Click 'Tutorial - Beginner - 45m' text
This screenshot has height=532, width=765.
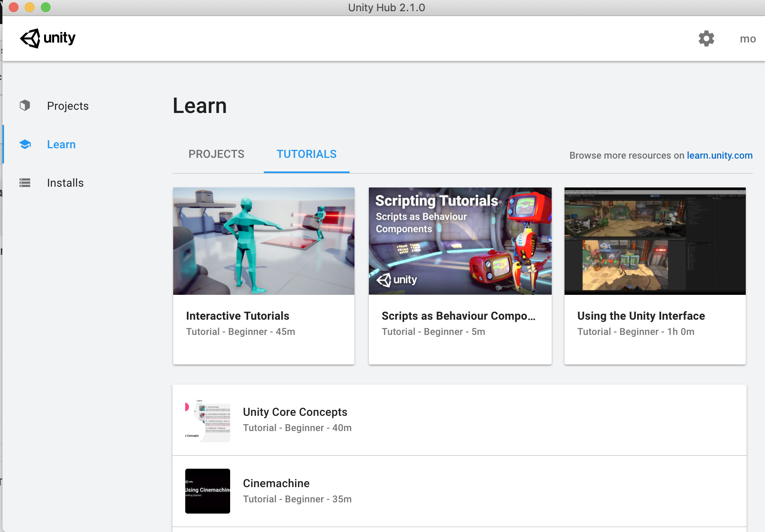pos(241,332)
